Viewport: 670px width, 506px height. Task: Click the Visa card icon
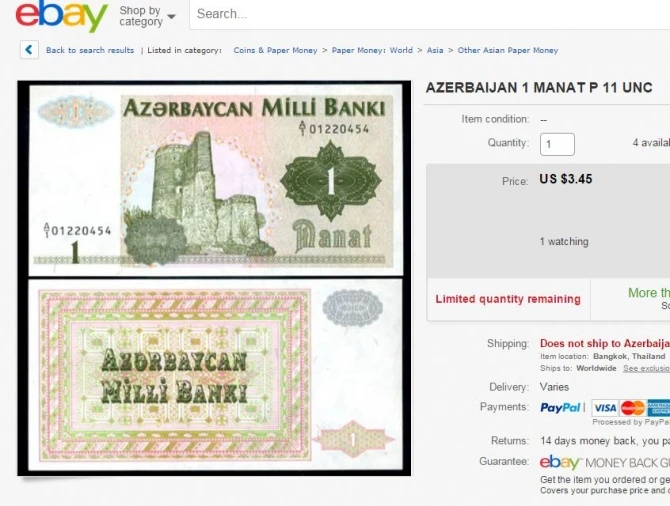pos(605,408)
